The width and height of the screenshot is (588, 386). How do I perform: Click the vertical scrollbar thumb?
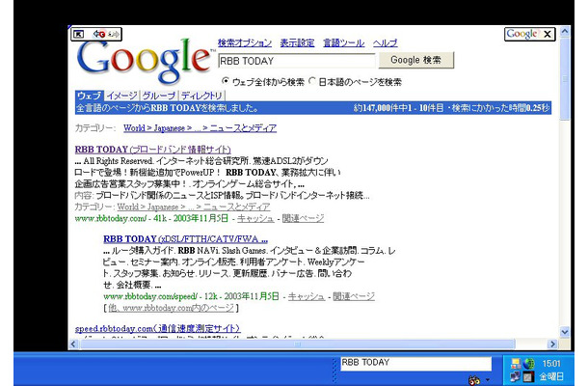(x=564, y=79)
